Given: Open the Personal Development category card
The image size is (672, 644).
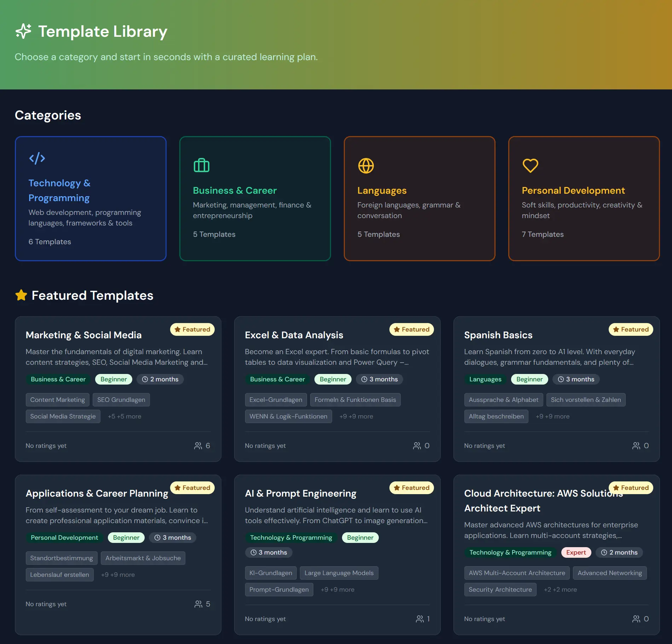Looking at the screenshot, I should click(584, 199).
